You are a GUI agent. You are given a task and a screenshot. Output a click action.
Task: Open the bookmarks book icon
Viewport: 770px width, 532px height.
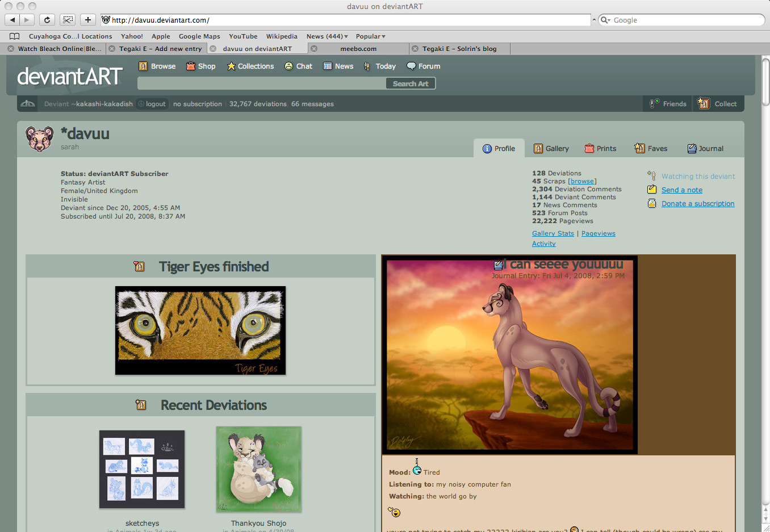tap(15, 36)
